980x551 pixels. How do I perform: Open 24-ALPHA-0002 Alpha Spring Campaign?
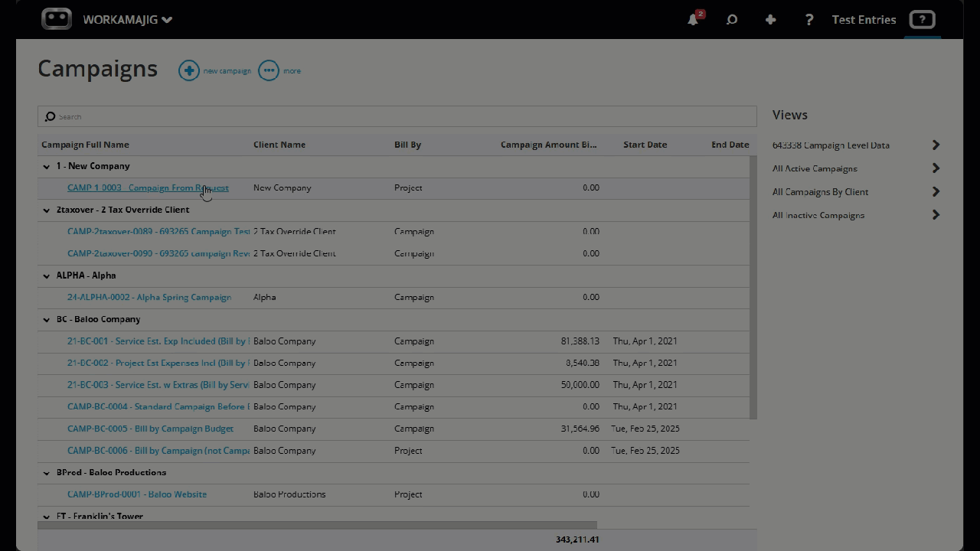click(149, 297)
